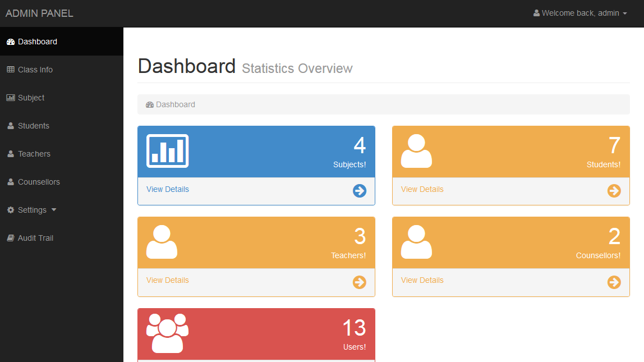Click View Details on the Subjects card
The height and width of the screenshot is (362, 644).
(x=167, y=189)
